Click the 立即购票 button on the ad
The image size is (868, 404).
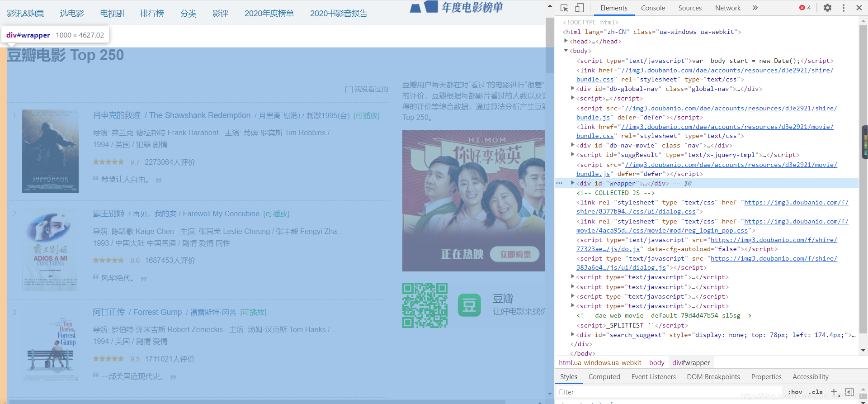(x=515, y=254)
